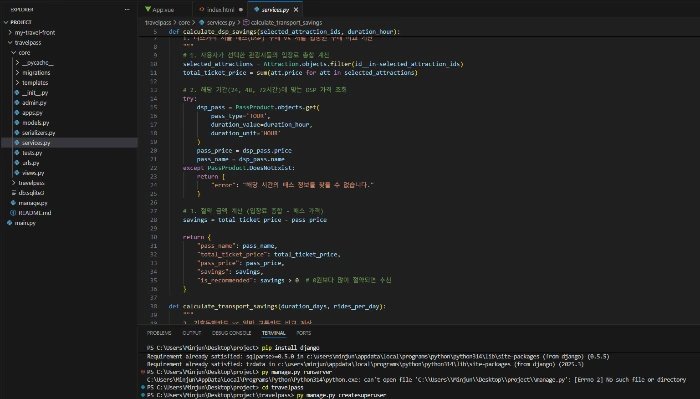This screenshot has height=399, width=700.
Task: Open urls.py from the file tree
Action: [31, 163]
